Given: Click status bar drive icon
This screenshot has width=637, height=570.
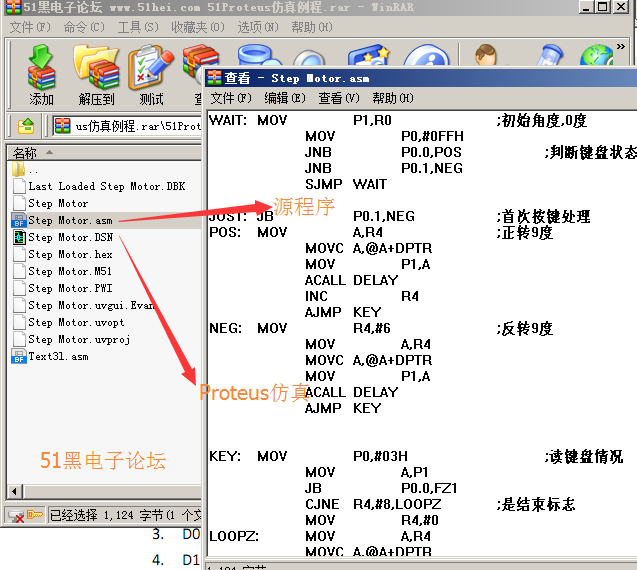Looking at the screenshot, I should [16, 516].
